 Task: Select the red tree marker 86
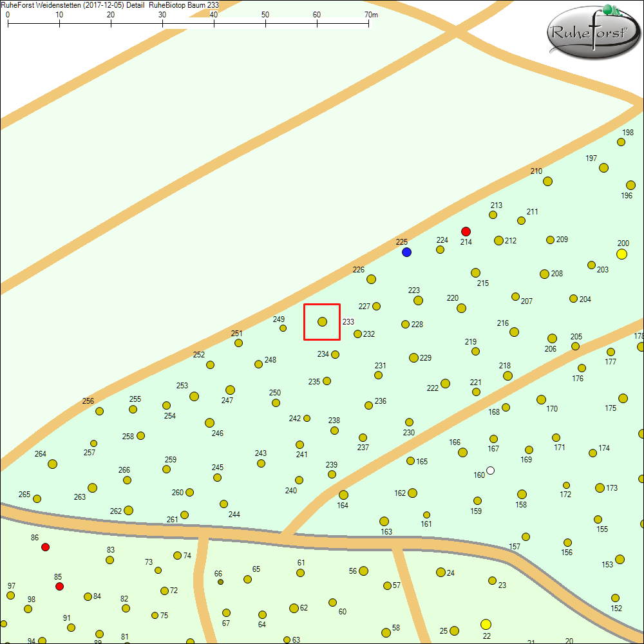coord(45,547)
